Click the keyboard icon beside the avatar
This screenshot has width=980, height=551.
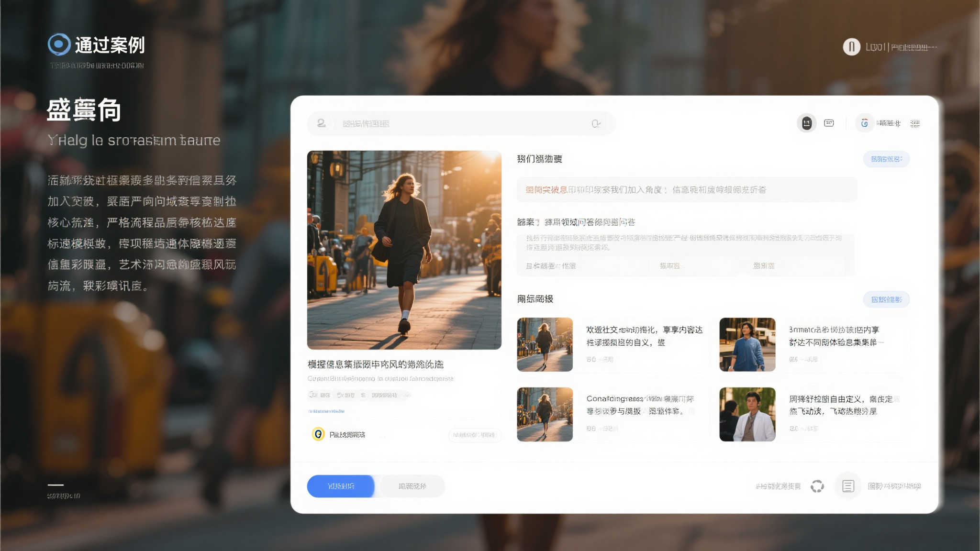(829, 123)
